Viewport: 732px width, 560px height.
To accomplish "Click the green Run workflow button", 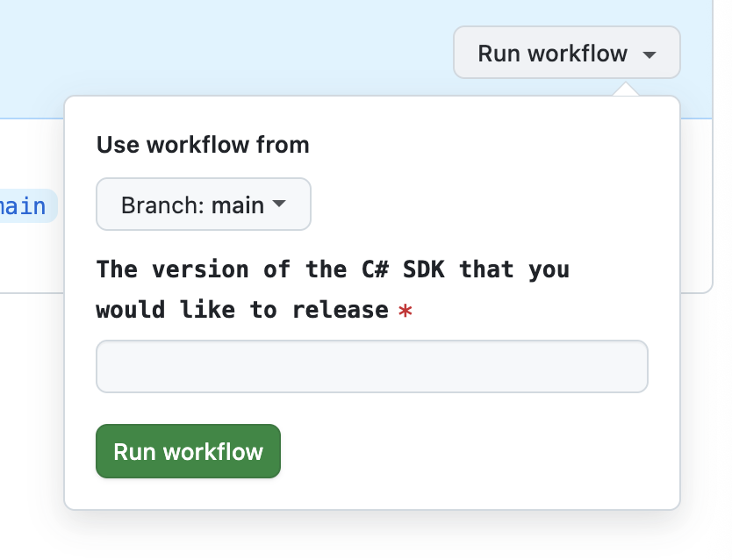I will point(187,450).
